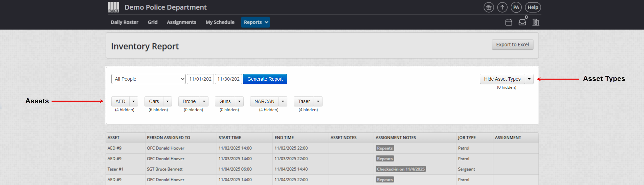Sort by the Start Time column header
This screenshot has height=185, width=644.
coord(230,138)
